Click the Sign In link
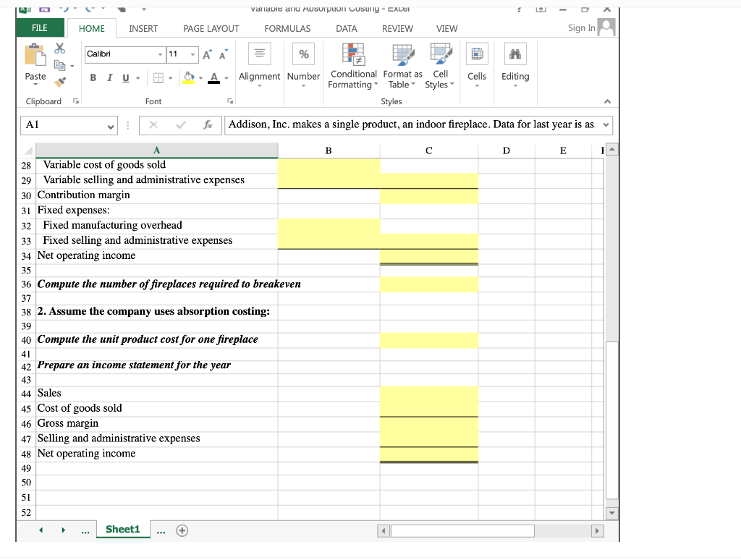The image size is (741, 560). (581, 27)
